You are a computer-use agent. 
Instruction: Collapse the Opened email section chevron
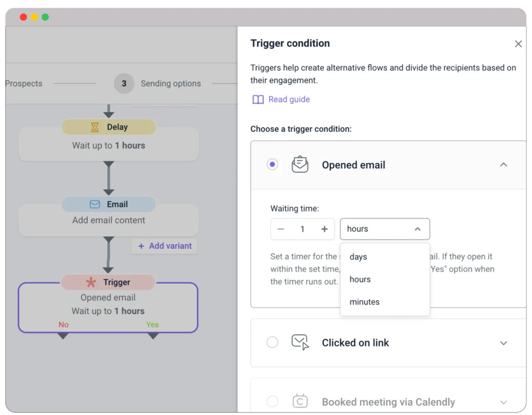(503, 164)
